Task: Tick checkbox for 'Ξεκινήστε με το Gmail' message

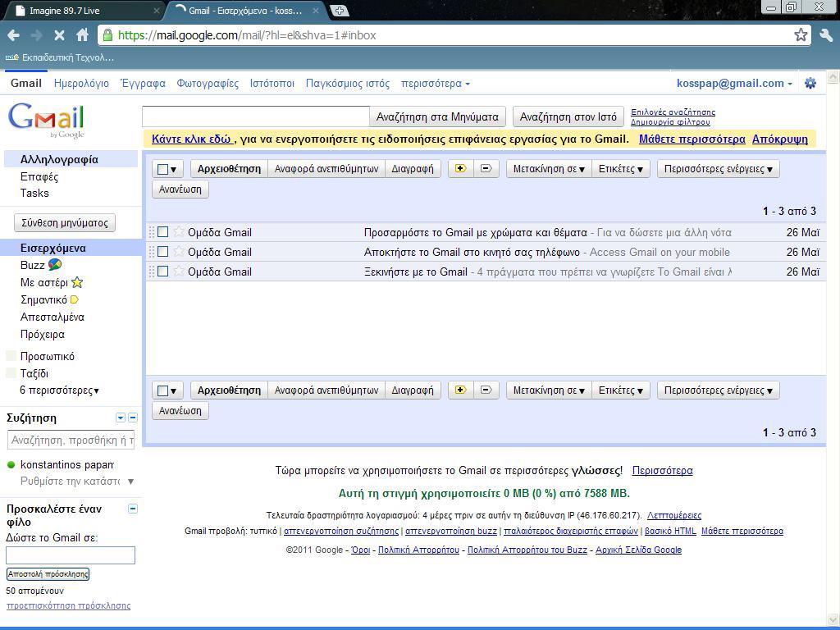Action: coord(163,271)
